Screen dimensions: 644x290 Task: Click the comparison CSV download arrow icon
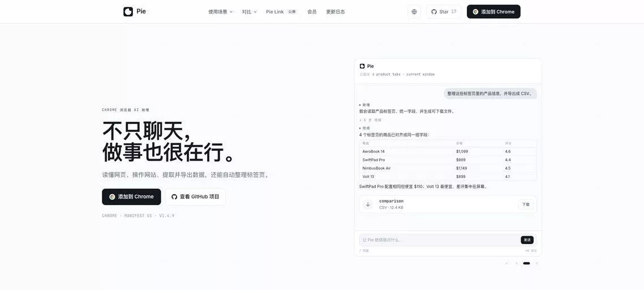pos(368,204)
